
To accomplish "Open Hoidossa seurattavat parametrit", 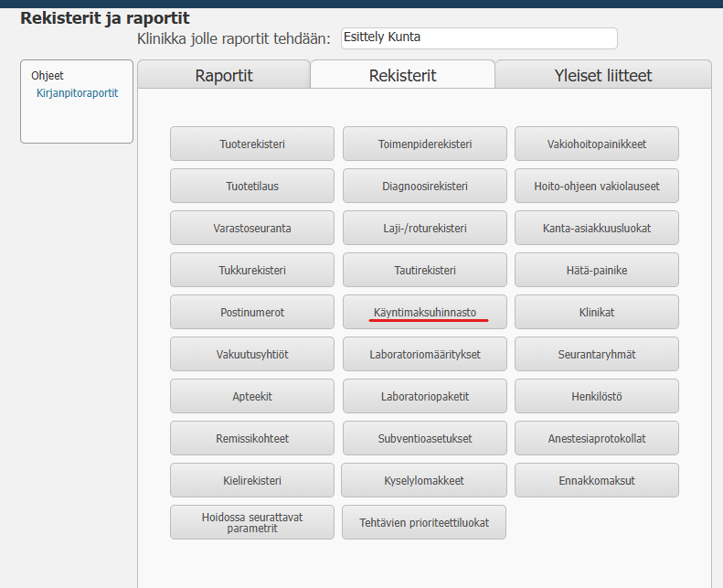I will pyautogui.click(x=252, y=522).
